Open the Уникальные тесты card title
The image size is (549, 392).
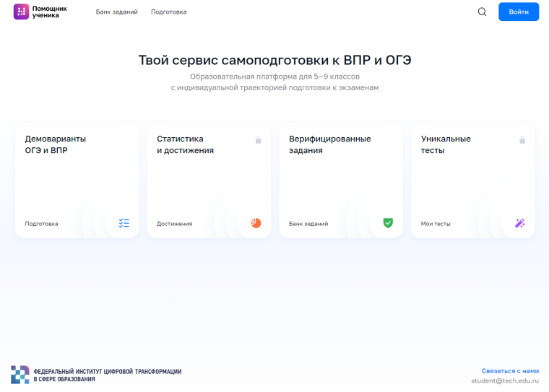tap(446, 144)
